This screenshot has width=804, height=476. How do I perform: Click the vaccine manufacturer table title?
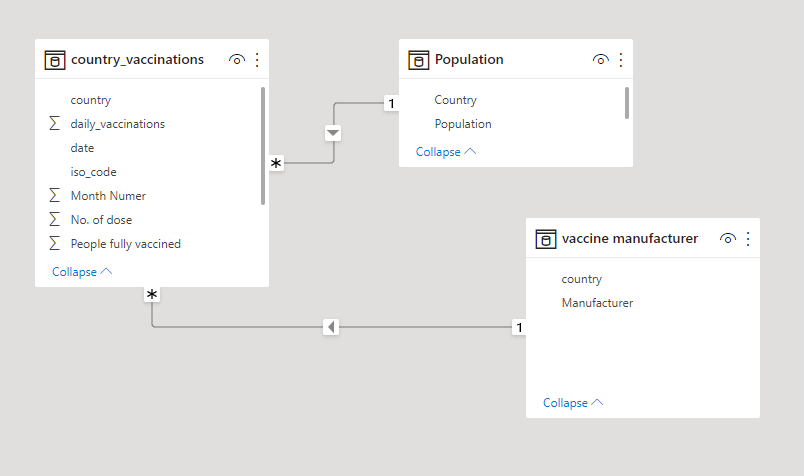[630, 239]
